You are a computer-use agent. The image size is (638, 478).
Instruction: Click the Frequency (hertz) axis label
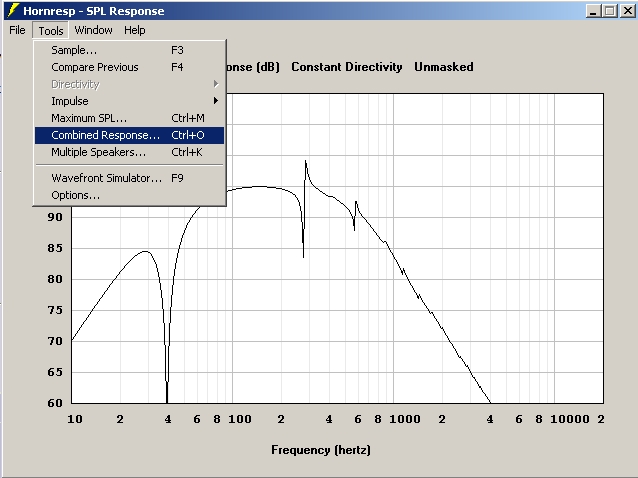click(x=321, y=450)
